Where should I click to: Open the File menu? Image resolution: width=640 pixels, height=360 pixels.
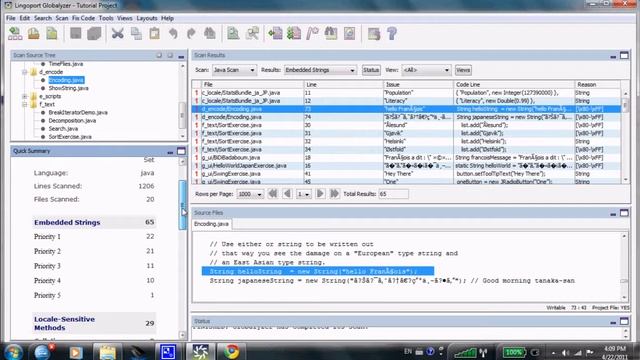click(11, 18)
